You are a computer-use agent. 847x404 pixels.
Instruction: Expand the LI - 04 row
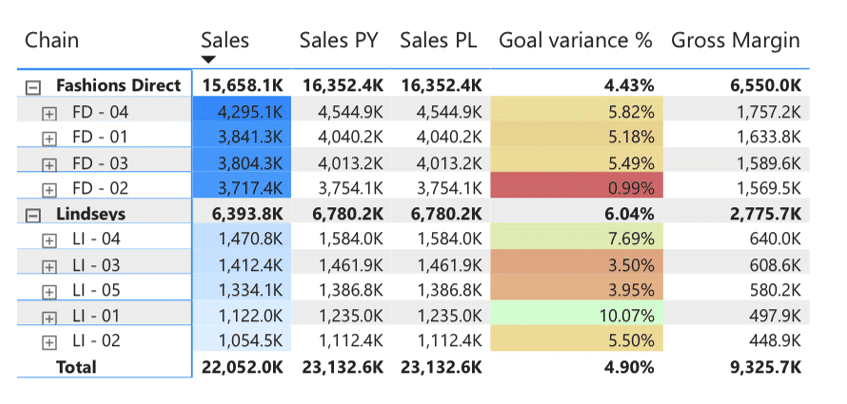pos(49,241)
